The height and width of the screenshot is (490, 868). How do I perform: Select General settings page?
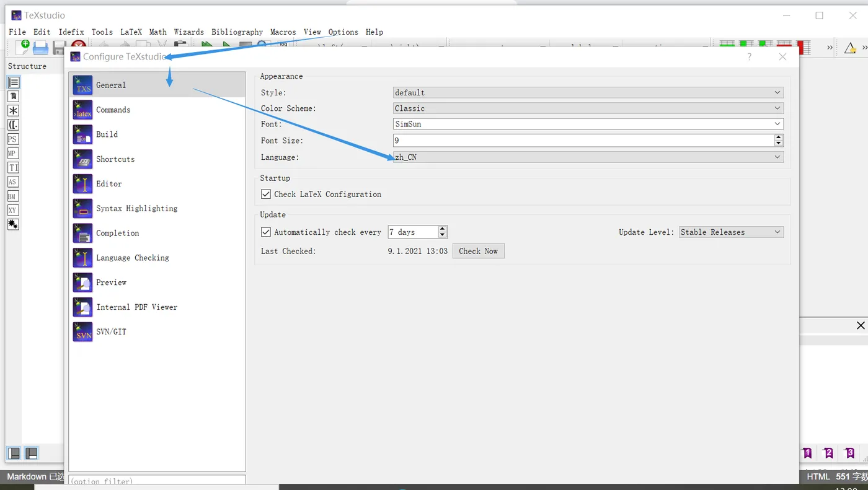(x=157, y=85)
